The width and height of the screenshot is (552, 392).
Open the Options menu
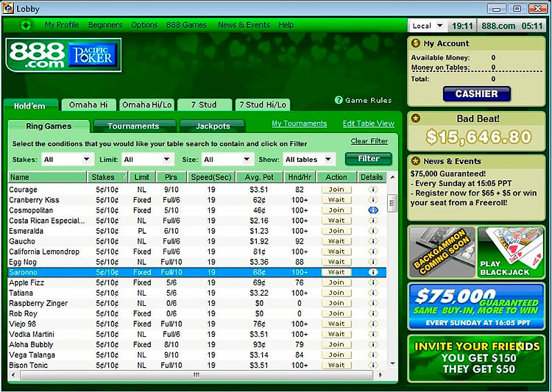coord(144,25)
